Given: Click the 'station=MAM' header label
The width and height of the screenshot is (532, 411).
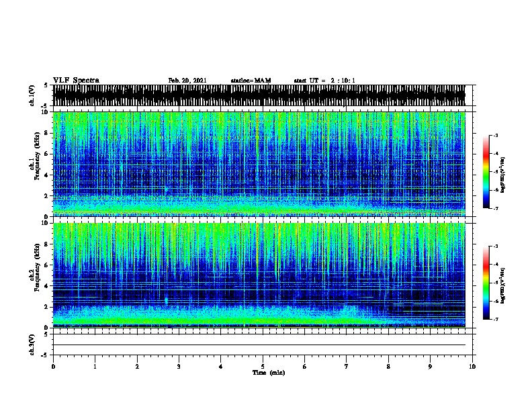Looking at the screenshot, I should tap(251, 81).
